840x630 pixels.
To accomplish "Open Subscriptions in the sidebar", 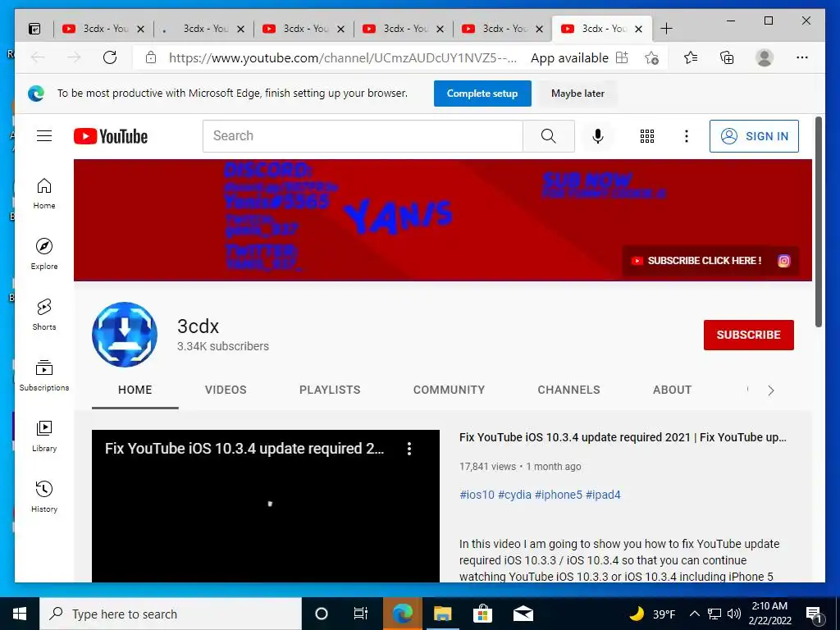I will point(44,375).
